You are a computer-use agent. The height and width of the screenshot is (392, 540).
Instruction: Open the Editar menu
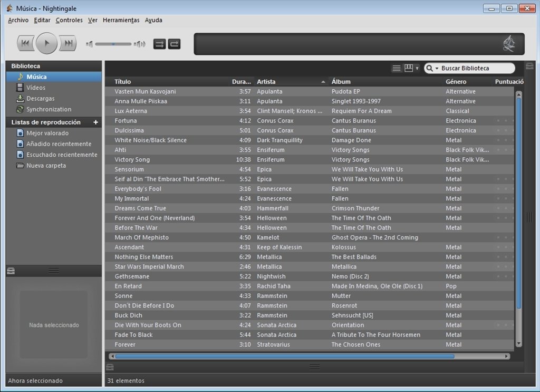[x=42, y=20]
